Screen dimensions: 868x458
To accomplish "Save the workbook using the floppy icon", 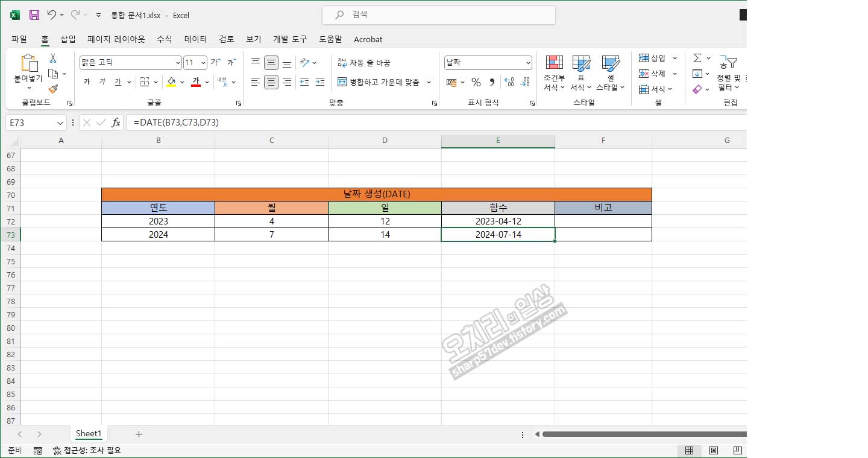I will 34,15.
